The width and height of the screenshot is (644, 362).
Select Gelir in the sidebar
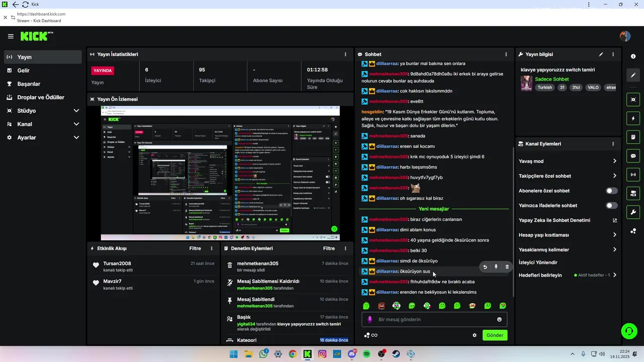(43, 71)
